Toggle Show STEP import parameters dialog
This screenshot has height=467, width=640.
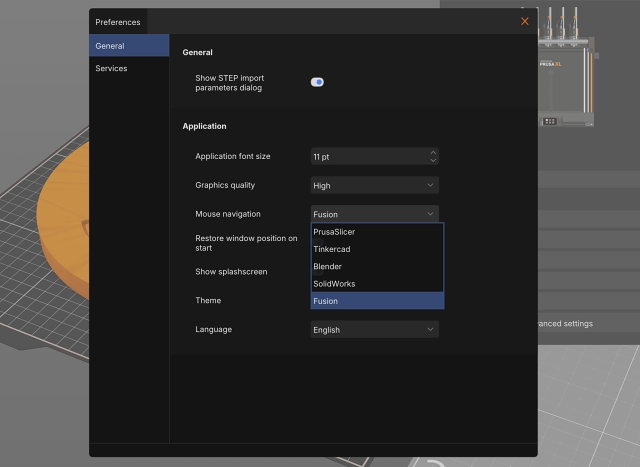[317, 82]
